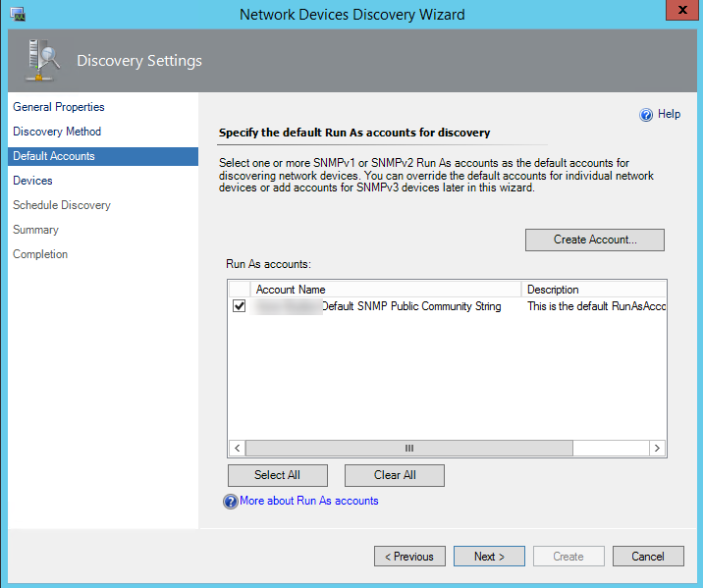This screenshot has width=703, height=588.
Task: Click Select All button
Action: 277,475
